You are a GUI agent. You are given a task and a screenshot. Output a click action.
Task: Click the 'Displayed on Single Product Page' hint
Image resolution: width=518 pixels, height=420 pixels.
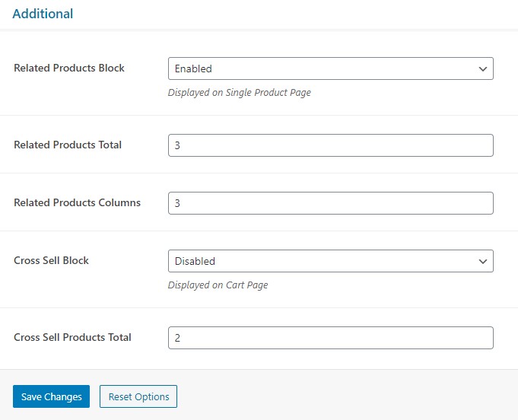(x=240, y=93)
